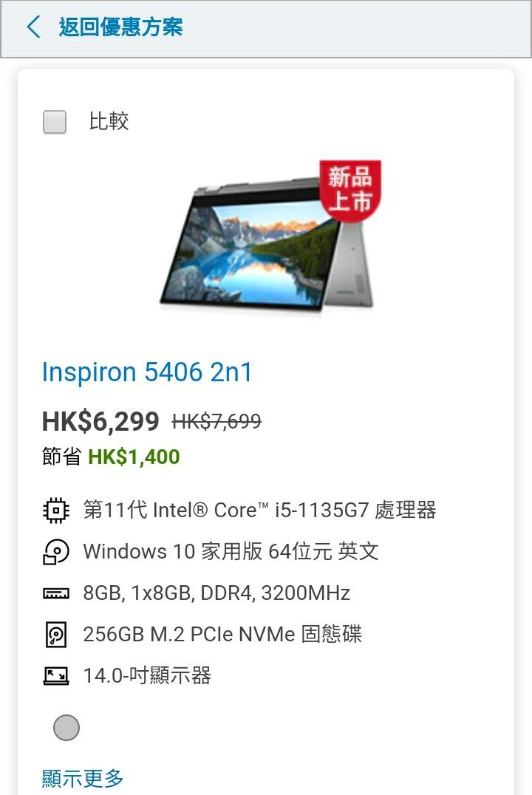Expand specs with 顯示更多
The height and width of the screenshot is (795, 532).
(82, 778)
